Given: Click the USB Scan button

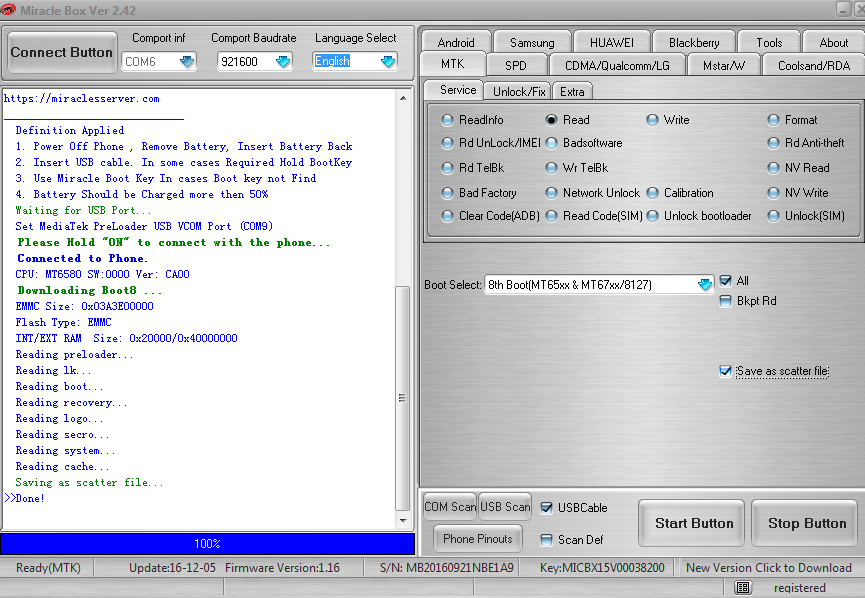Looking at the screenshot, I should [x=505, y=506].
